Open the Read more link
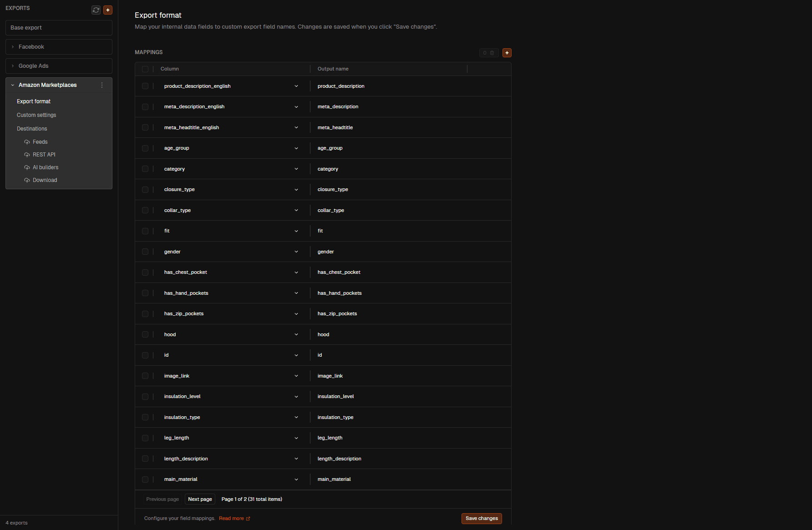Image resolution: width=812 pixels, height=530 pixels. click(x=231, y=518)
